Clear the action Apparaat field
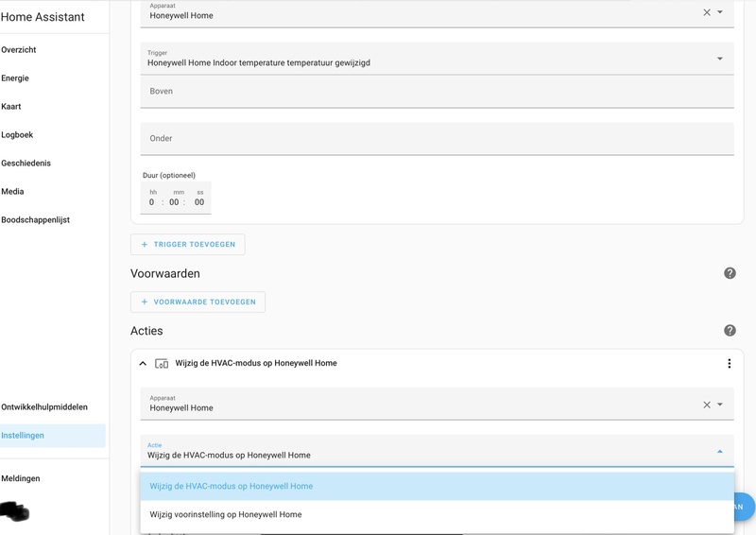Image resolution: width=756 pixels, height=535 pixels. click(x=707, y=405)
